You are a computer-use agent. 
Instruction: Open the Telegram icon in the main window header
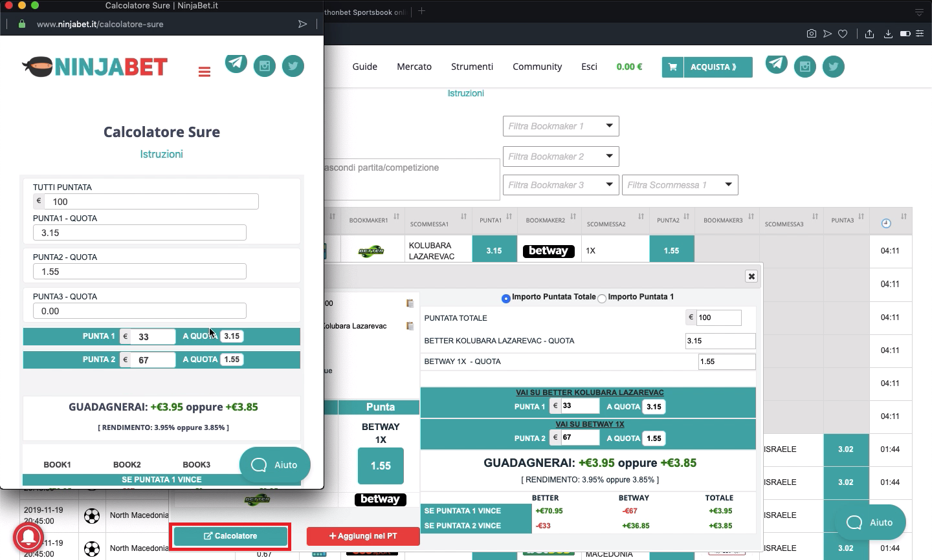click(x=777, y=63)
